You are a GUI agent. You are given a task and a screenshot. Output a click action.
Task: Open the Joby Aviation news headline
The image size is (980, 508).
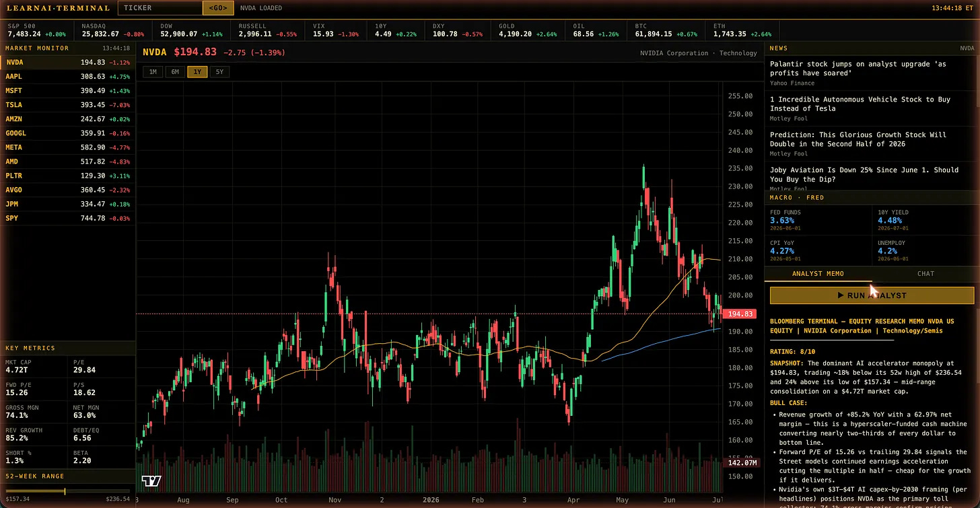[x=864, y=175]
